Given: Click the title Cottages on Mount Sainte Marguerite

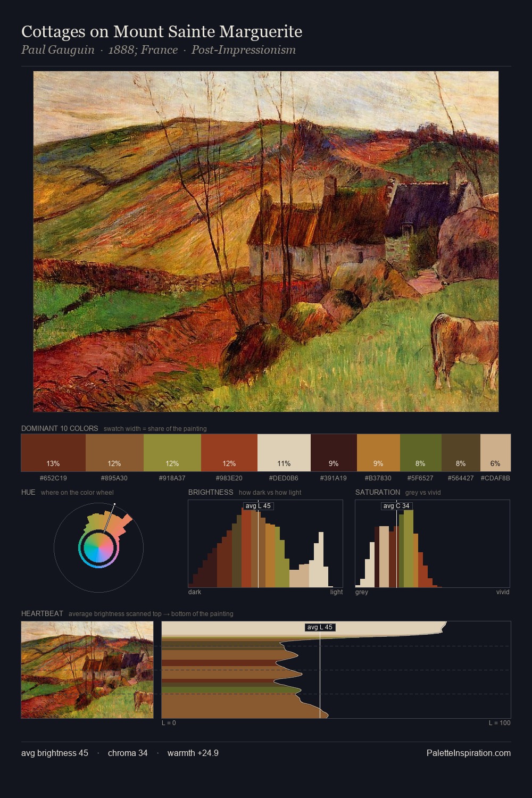Looking at the screenshot, I should point(162,32).
